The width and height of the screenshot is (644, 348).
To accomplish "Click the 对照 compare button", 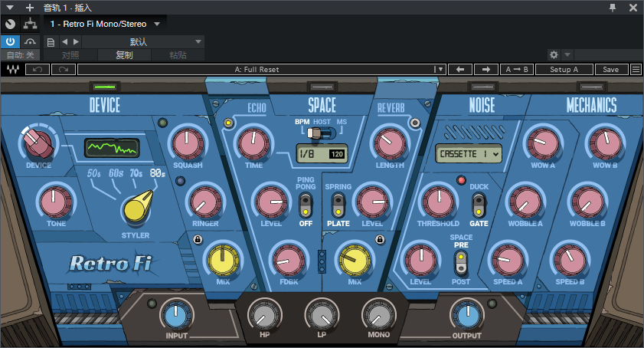I will pos(70,54).
